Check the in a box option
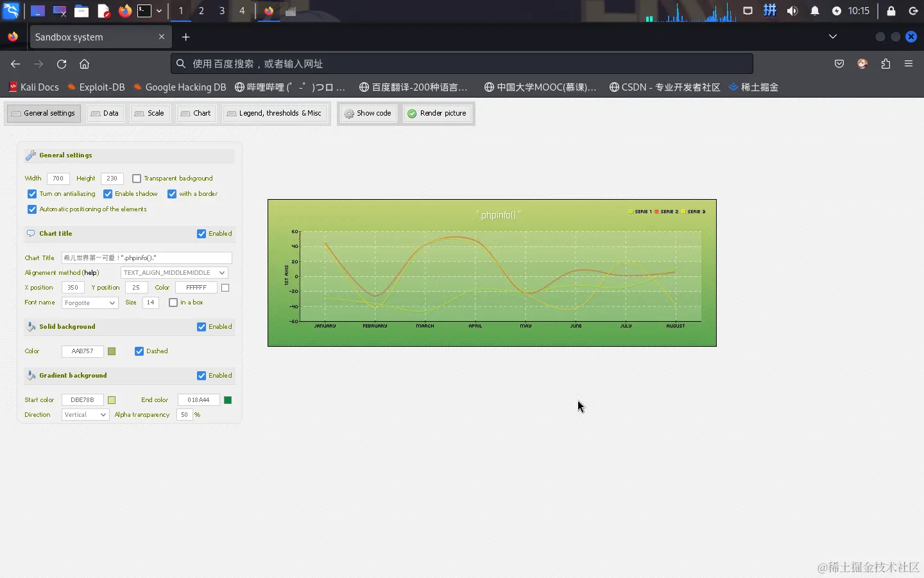 click(173, 302)
